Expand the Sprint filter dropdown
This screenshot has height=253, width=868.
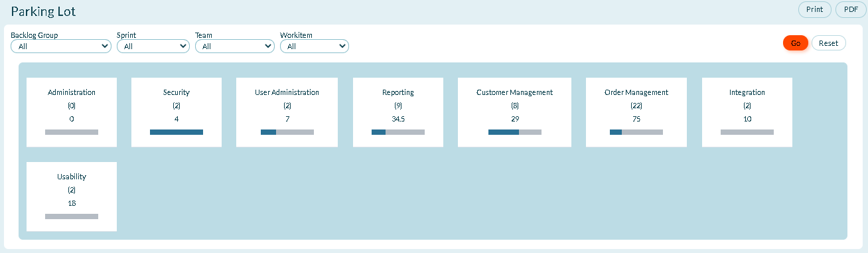[x=153, y=46]
